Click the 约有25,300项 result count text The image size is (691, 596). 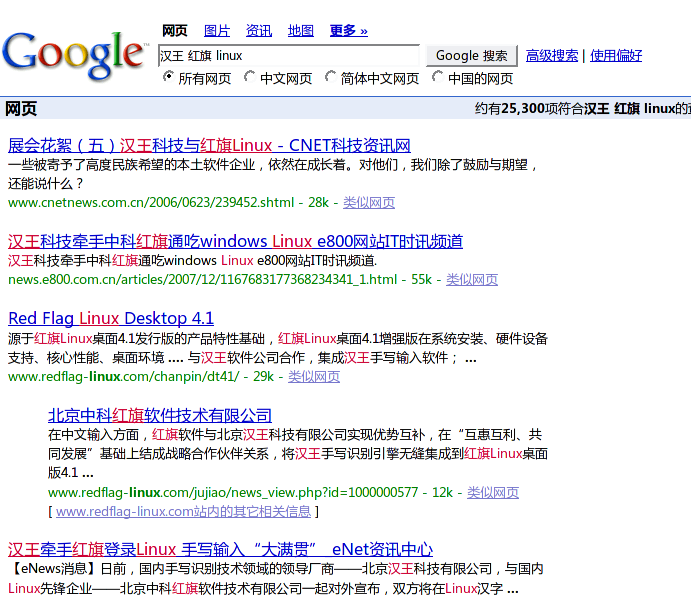[x=529, y=108]
